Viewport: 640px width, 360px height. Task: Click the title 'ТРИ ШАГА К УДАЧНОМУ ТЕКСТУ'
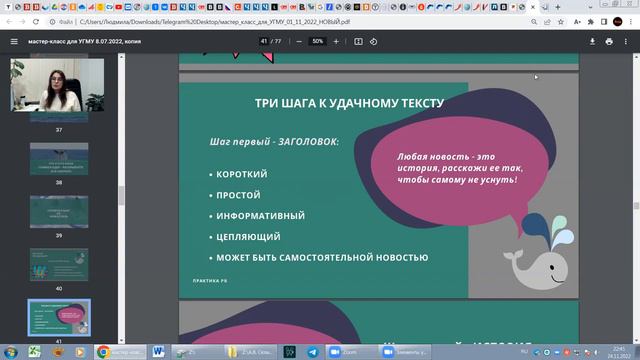click(x=349, y=103)
